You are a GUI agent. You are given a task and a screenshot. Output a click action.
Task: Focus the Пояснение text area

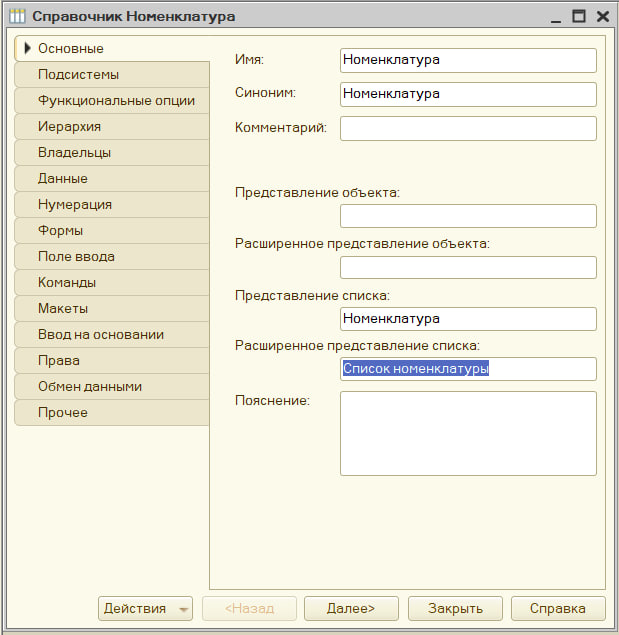click(468, 433)
